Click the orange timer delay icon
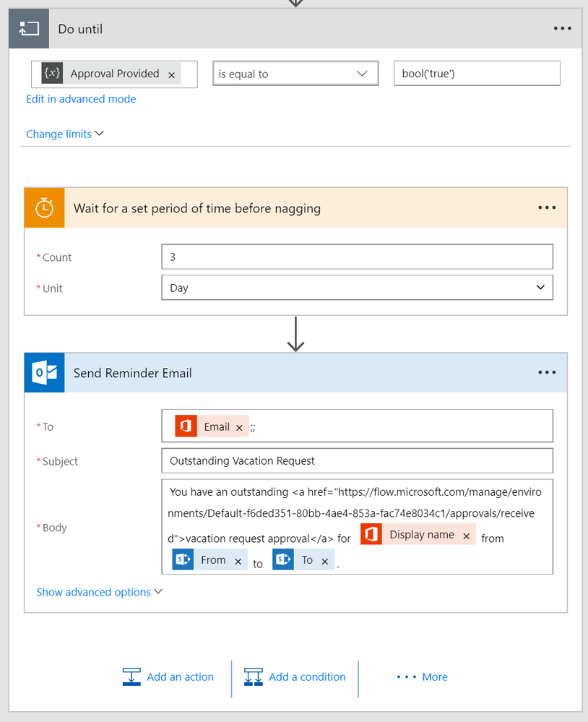588x722 pixels. 44,208
